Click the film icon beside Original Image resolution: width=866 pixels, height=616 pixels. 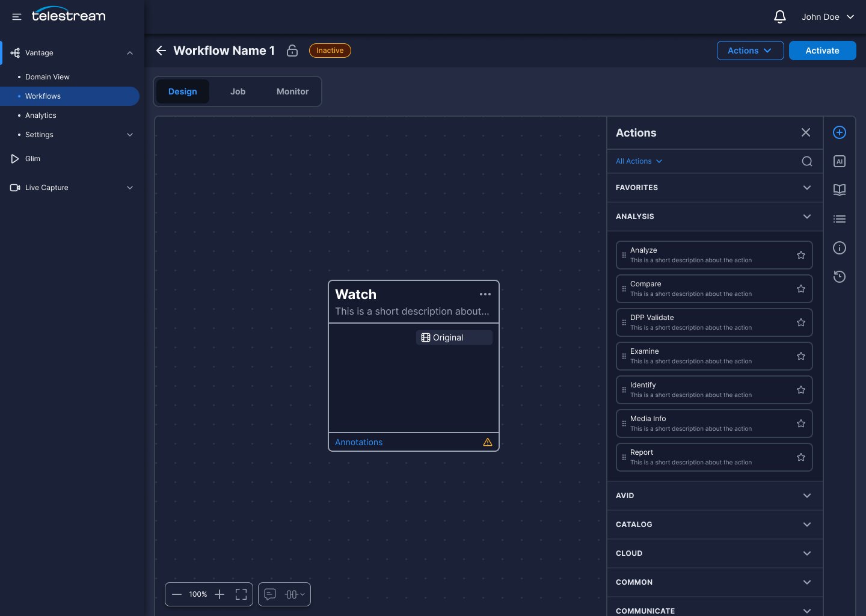[426, 337]
